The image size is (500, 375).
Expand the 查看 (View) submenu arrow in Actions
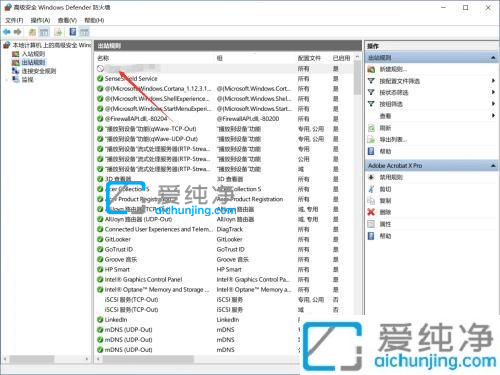pyautogui.click(x=493, y=116)
